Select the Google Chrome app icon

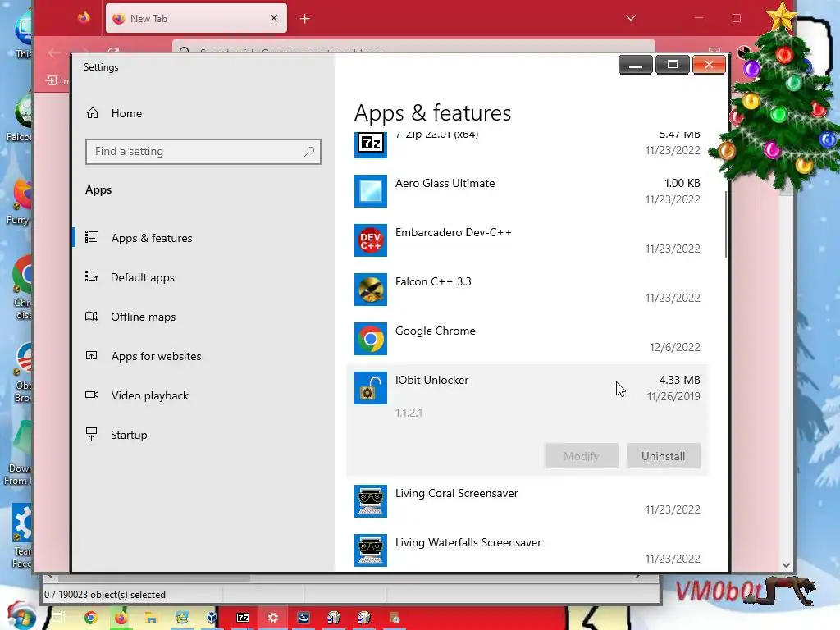point(371,339)
